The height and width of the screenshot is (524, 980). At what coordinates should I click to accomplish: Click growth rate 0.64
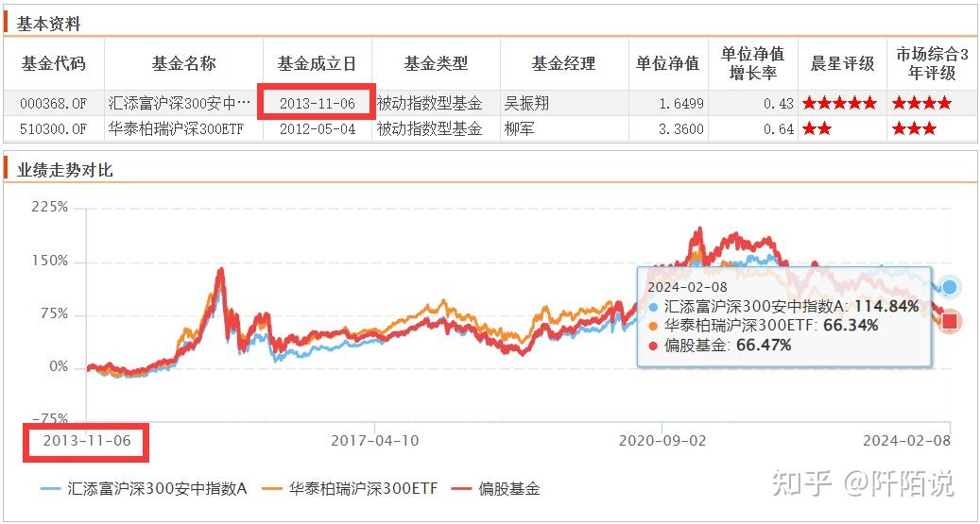[x=779, y=129]
